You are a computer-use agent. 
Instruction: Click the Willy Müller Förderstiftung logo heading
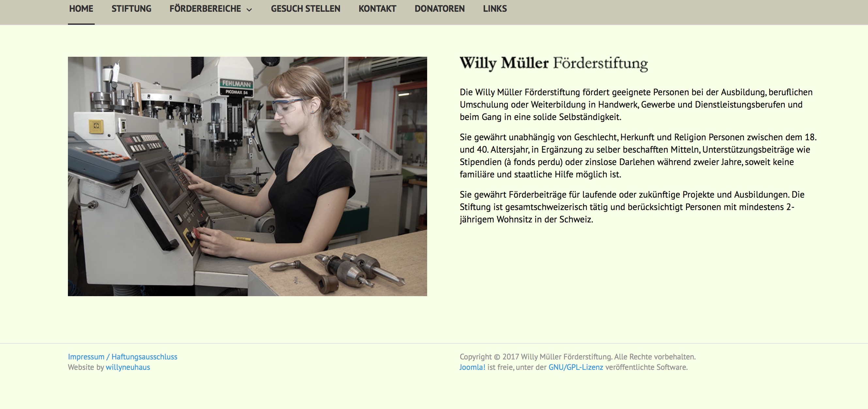click(553, 63)
